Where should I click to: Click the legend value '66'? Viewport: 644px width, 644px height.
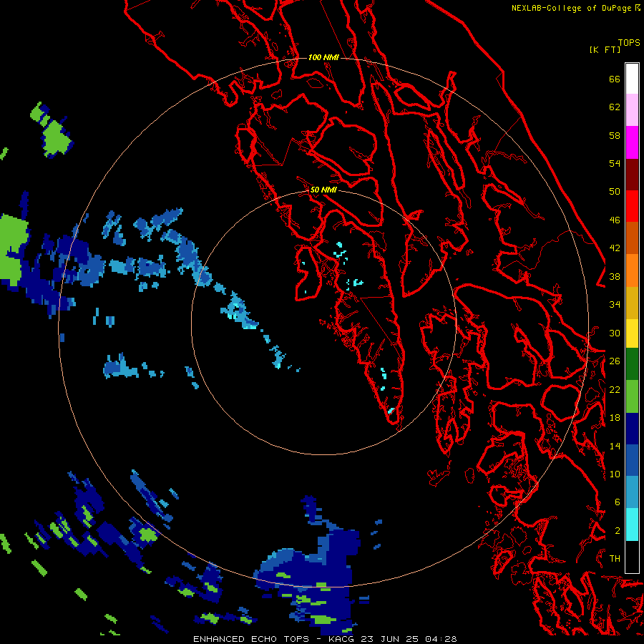(615, 79)
